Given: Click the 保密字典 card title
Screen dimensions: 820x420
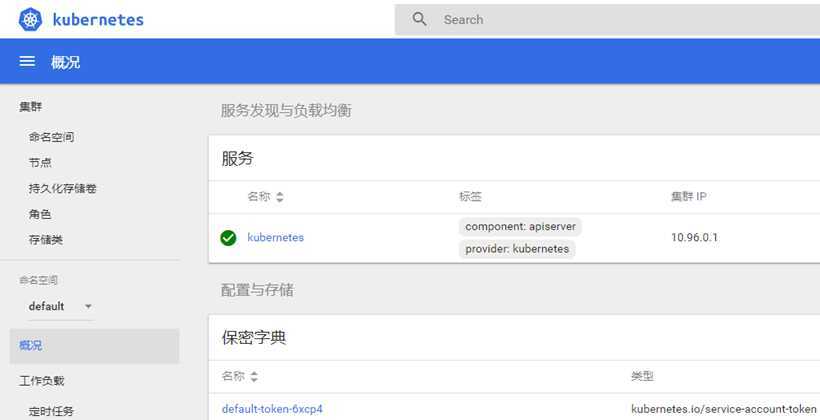Looking at the screenshot, I should coord(254,337).
